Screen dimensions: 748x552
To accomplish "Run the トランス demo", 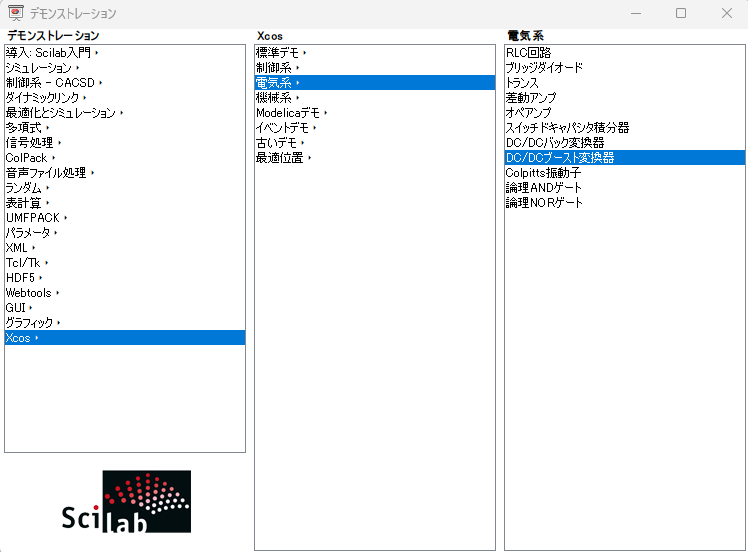I will click(x=625, y=83).
